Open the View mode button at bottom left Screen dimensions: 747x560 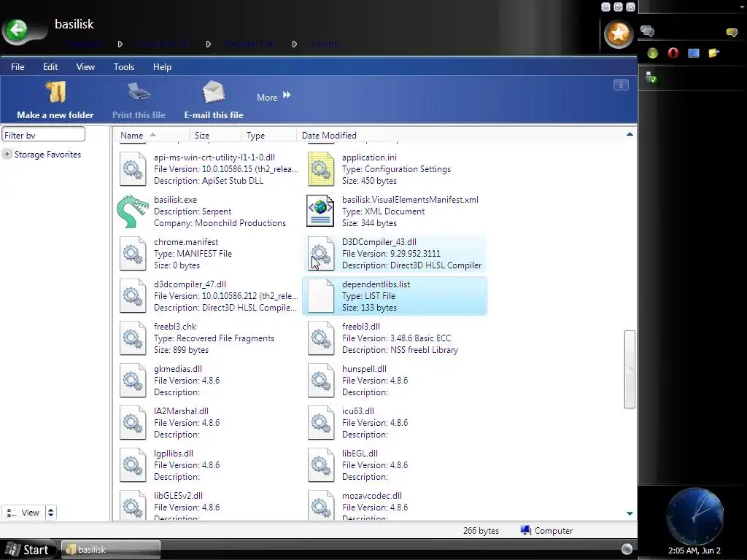point(24,513)
